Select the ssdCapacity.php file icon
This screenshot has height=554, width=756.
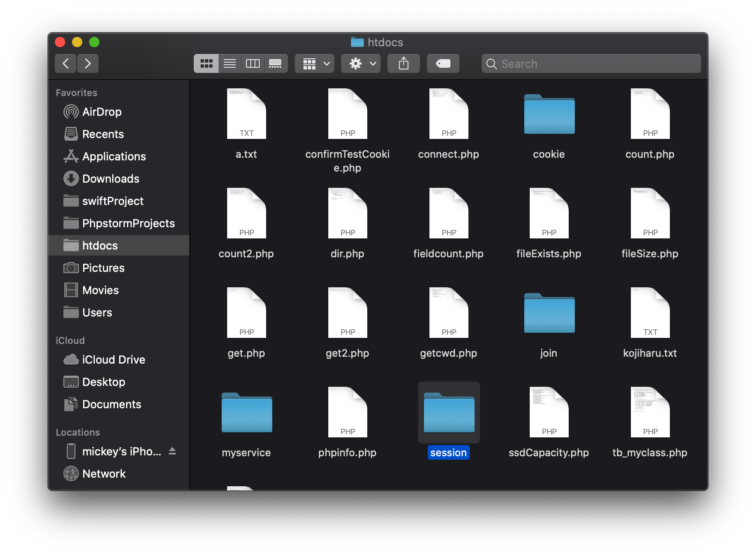tap(549, 412)
